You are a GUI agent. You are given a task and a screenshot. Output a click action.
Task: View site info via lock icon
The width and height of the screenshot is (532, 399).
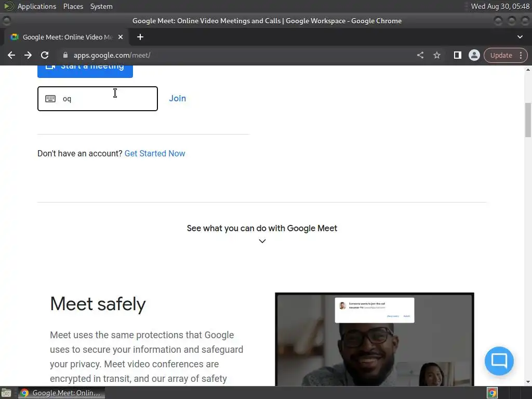coord(65,55)
